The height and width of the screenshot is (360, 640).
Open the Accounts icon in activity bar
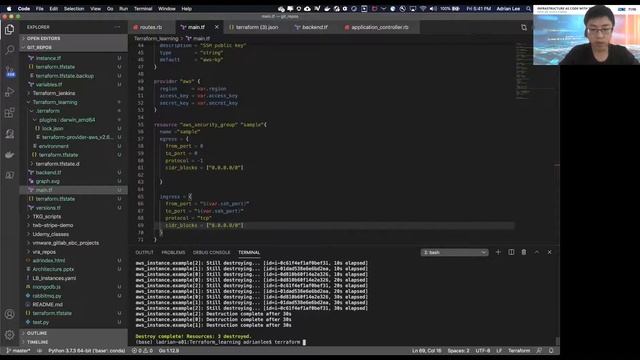tap(9, 314)
